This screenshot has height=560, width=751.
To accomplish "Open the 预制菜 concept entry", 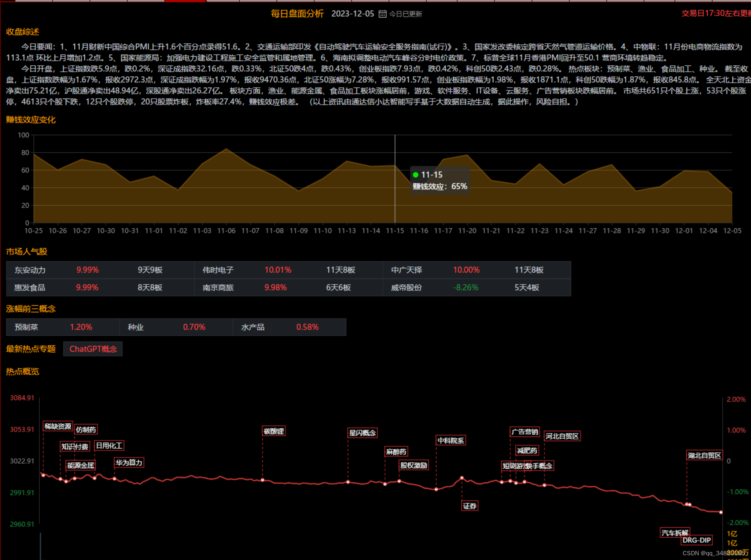I will 26,327.
